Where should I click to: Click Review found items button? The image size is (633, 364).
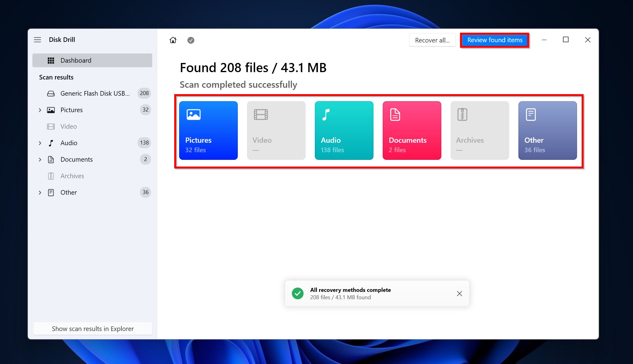(x=495, y=39)
